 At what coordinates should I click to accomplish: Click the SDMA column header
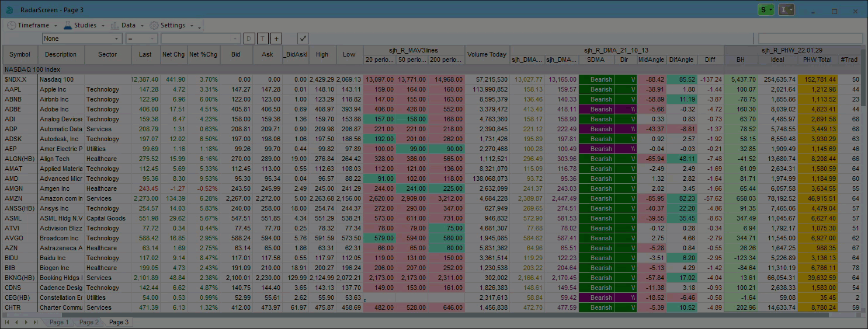coord(596,60)
